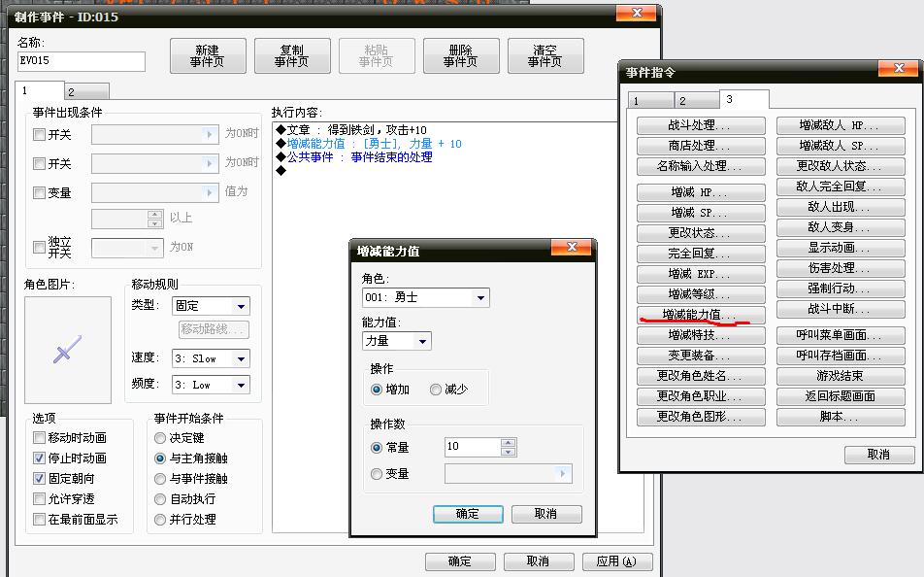Choose the 战斗处理... command
The height and width of the screenshot is (577, 924).
tap(701, 125)
